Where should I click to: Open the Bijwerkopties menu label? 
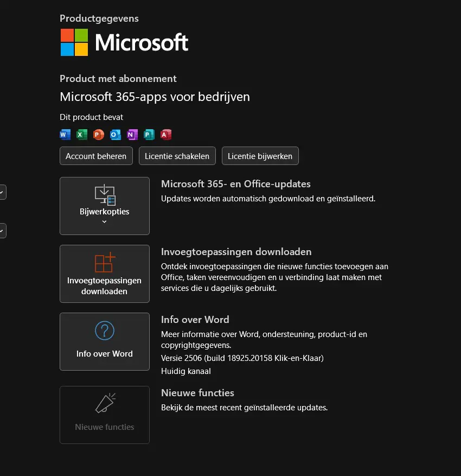click(104, 212)
